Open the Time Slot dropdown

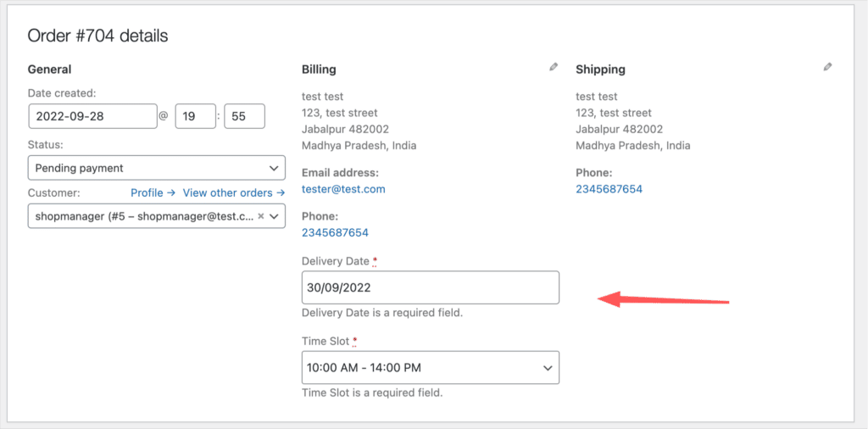[430, 368]
